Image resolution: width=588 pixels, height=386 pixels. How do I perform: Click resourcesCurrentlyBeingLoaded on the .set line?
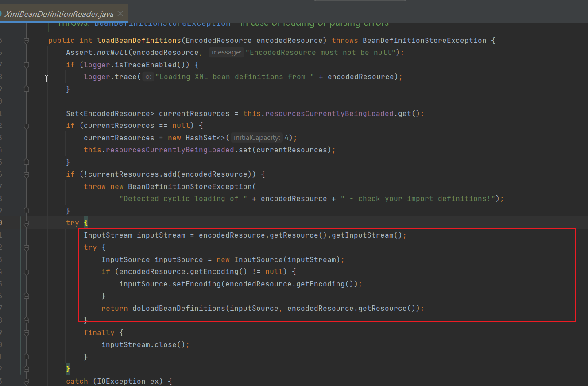click(170, 150)
